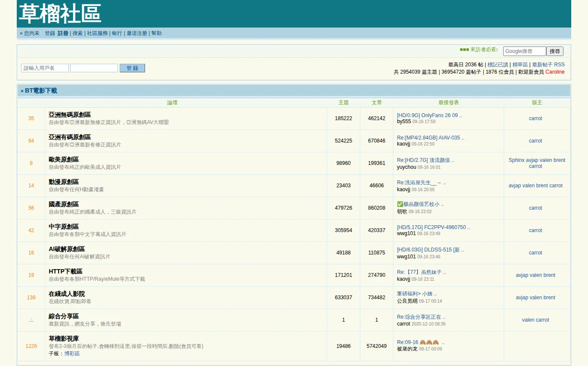Open the 博彩區 sub-board link
Image resolution: width=588 pixels, height=366 pixels.
tap(72, 354)
